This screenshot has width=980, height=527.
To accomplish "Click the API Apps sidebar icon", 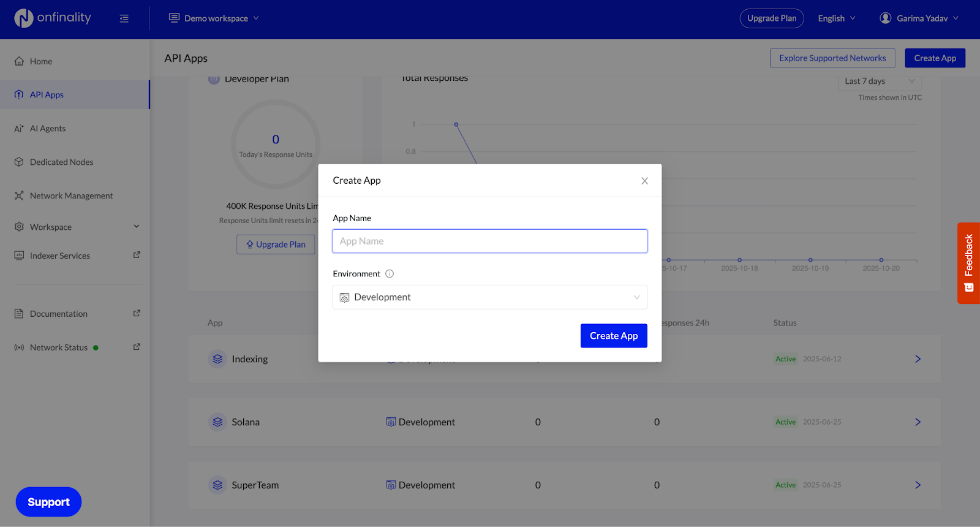I will point(19,94).
